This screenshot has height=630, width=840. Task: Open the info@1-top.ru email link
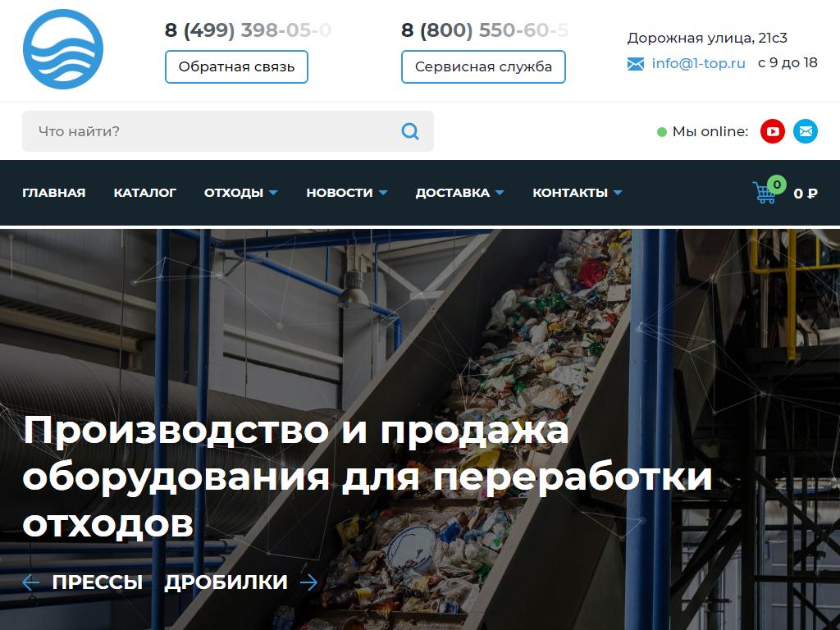[x=698, y=64]
